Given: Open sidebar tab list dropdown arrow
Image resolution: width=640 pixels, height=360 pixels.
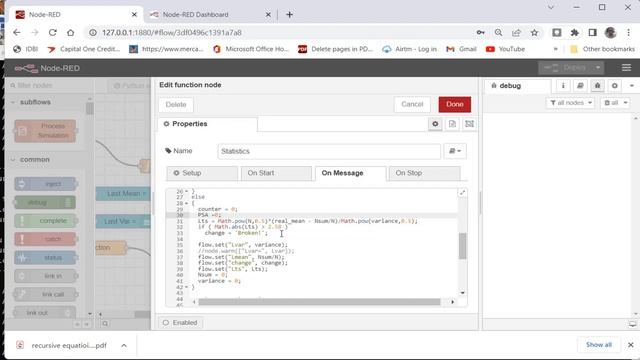Looking at the screenshot, I should click(631, 86).
